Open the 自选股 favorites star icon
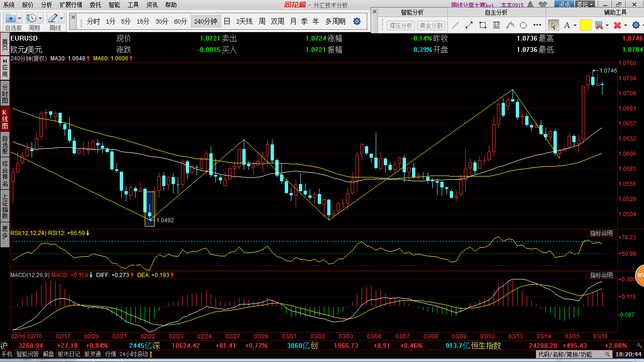The width and height of the screenshot is (644, 362). (x=10, y=18)
